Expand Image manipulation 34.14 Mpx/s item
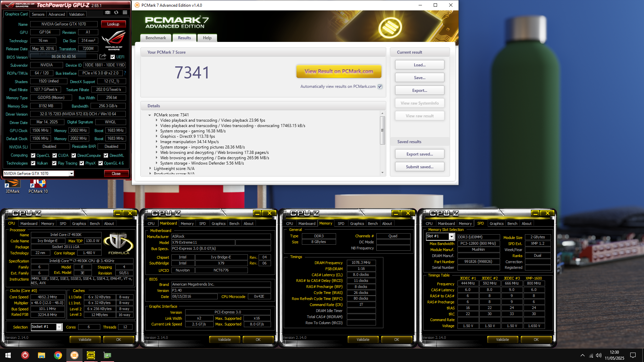Image resolution: width=644 pixels, height=362 pixels. [156, 142]
